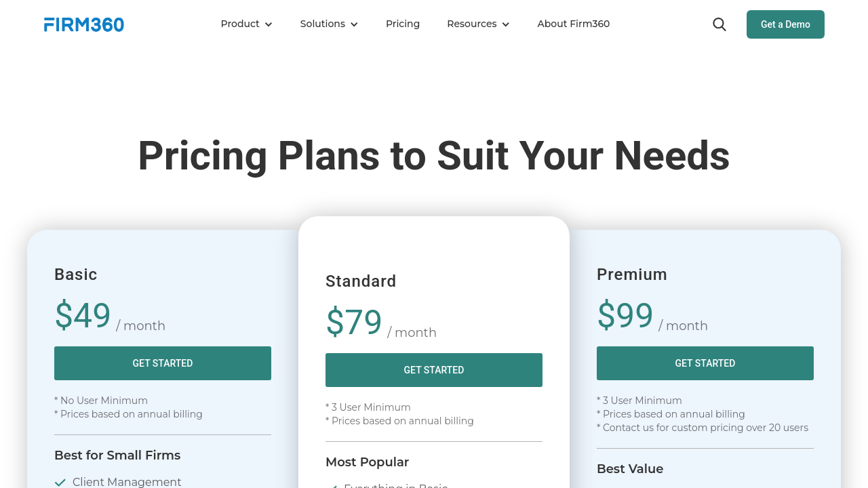
Task: Get started with the Standard plan
Action: click(x=434, y=370)
